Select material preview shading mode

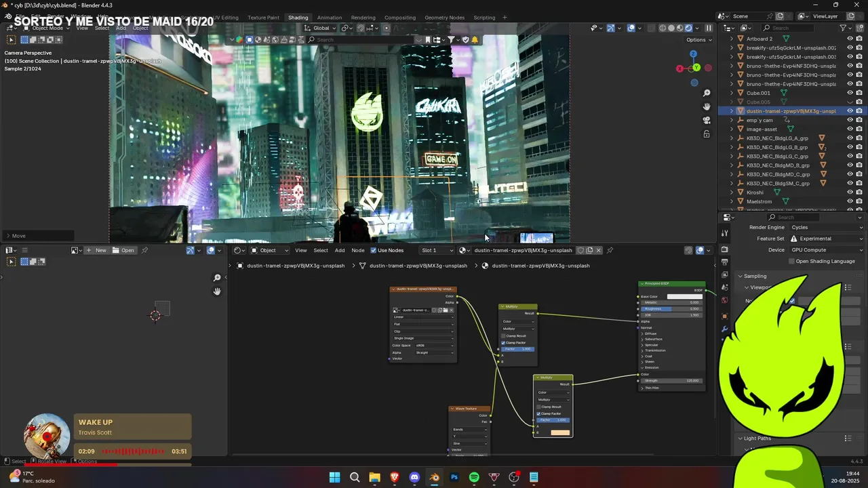tap(680, 28)
